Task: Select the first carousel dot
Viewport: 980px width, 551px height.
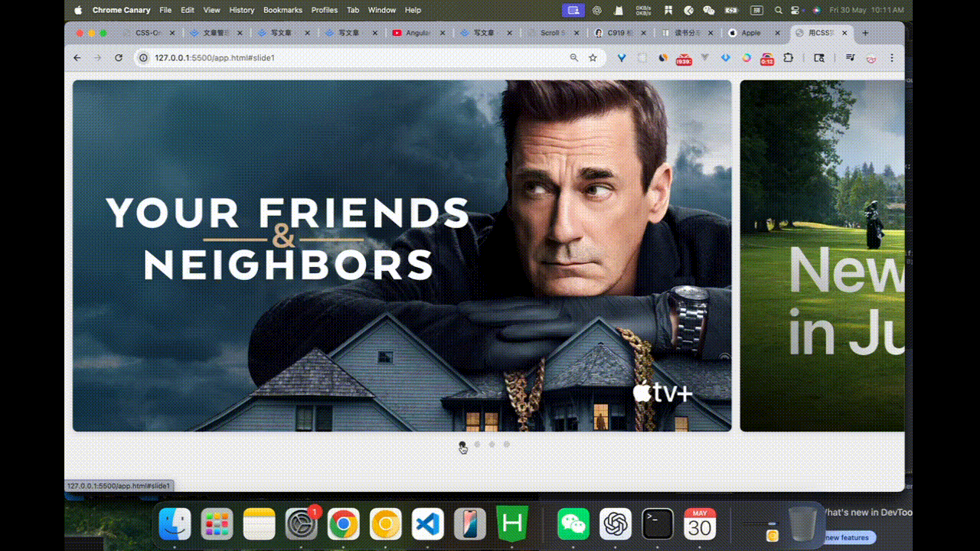Action: (462, 444)
